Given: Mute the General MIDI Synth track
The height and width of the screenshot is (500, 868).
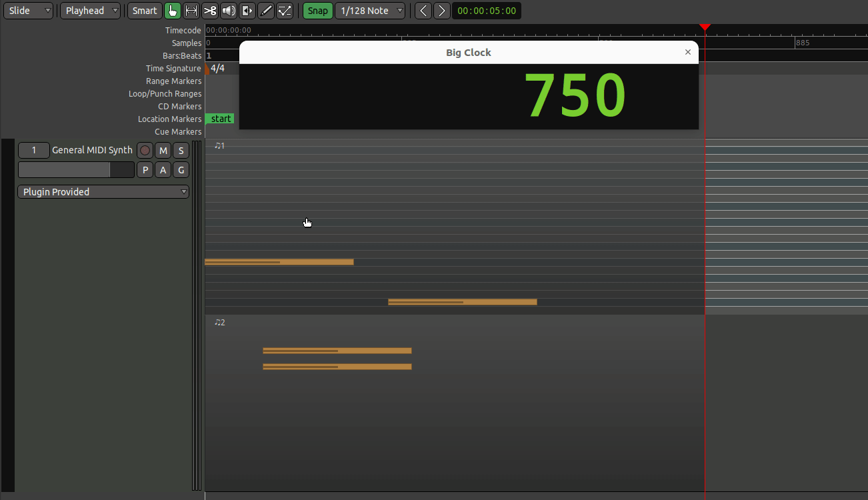Looking at the screenshot, I should (x=163, y=151).
